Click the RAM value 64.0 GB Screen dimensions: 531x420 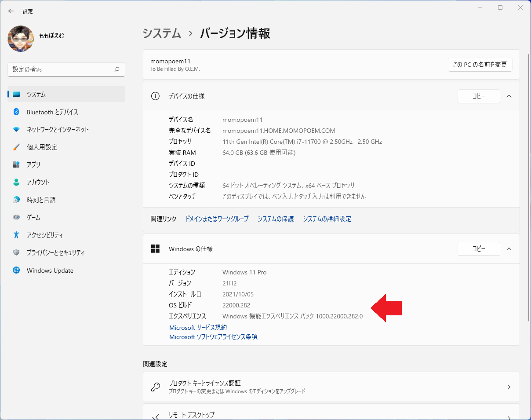(259, 153)
